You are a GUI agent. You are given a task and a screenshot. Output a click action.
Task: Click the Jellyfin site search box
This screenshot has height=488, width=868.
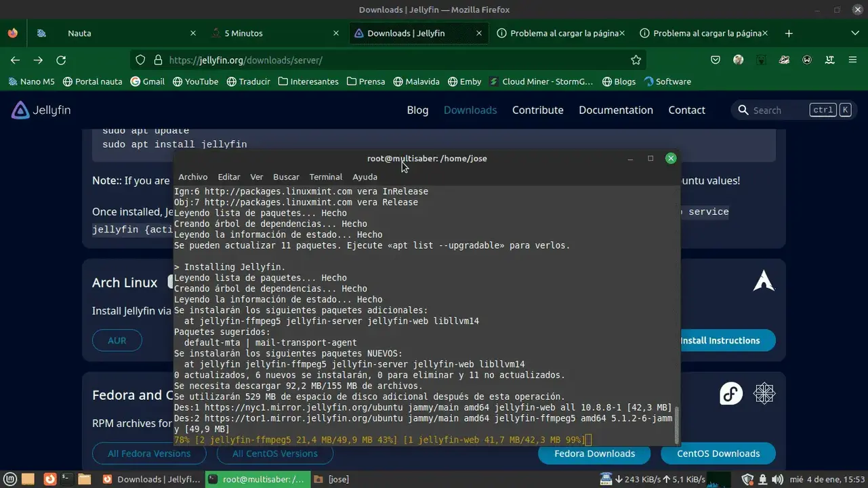click(793, 110)
